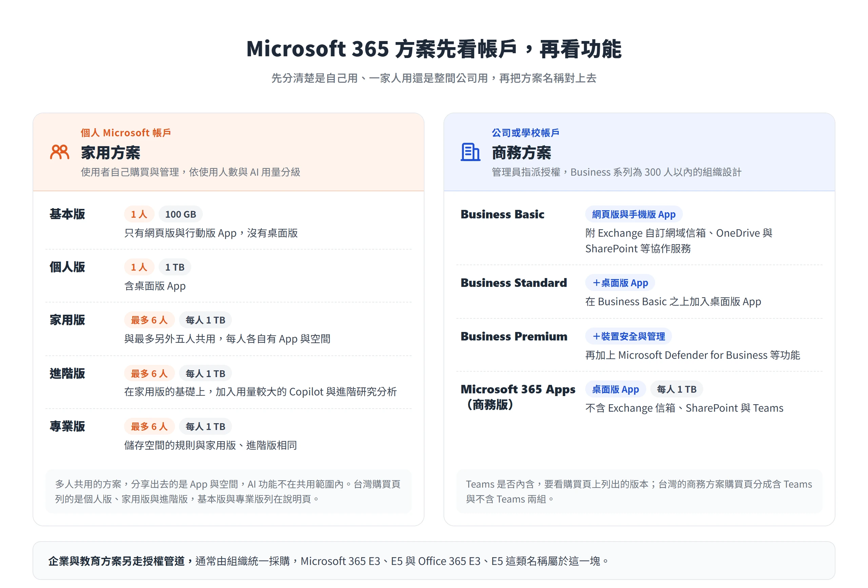Select the 進階版 plan name

coord(67,373)
